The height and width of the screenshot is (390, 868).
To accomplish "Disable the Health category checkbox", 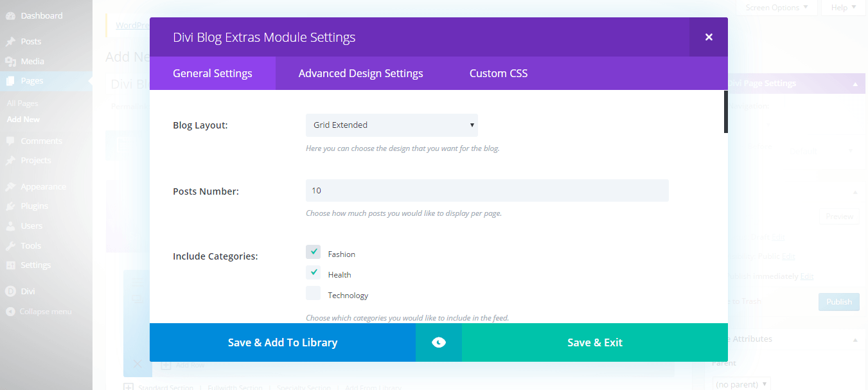I will point(313,272).
